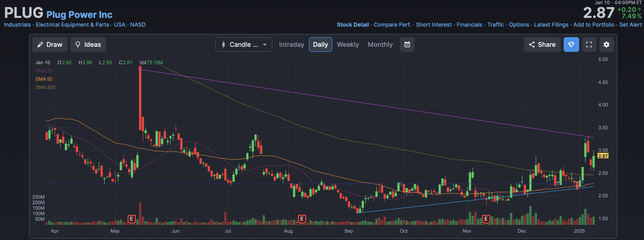
Task: Select the Daily timeframe
Action: 320,45
